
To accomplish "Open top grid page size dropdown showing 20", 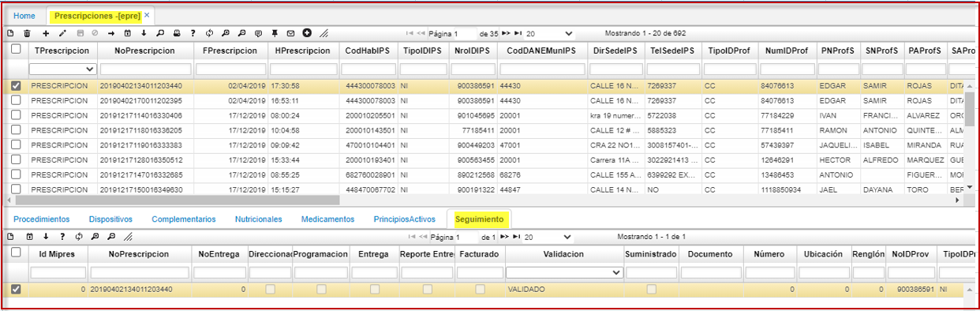I will tap(550, 34).
